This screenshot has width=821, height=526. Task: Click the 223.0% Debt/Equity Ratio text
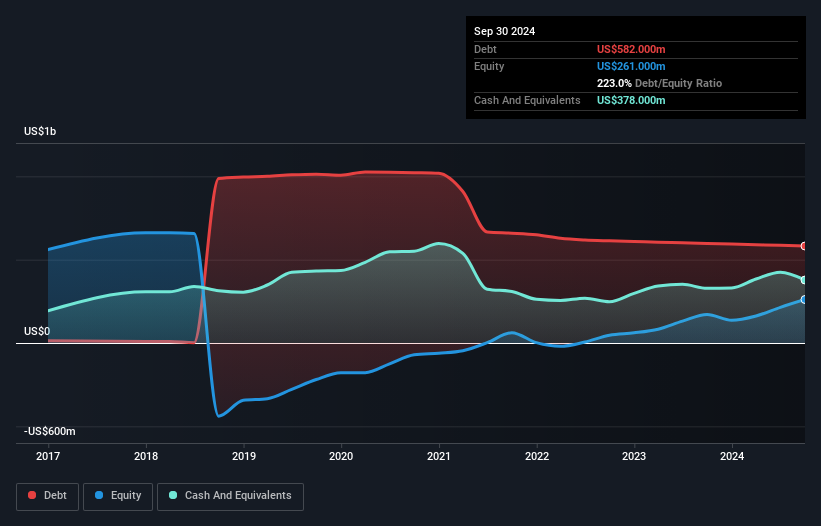point(659,83)
